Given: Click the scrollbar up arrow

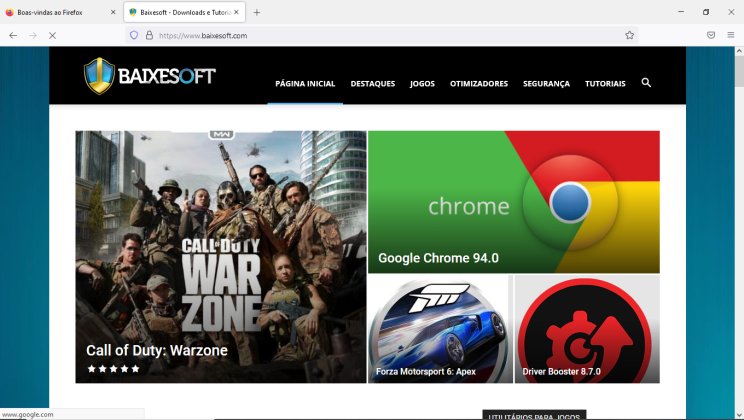Looking at the screenshot, I should (739, 50).
